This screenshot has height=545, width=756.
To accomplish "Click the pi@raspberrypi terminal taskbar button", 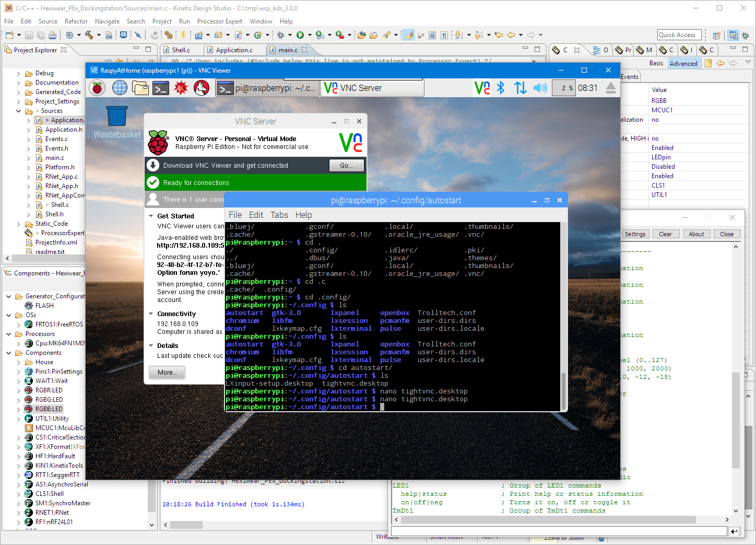I will tap(266, 88).
